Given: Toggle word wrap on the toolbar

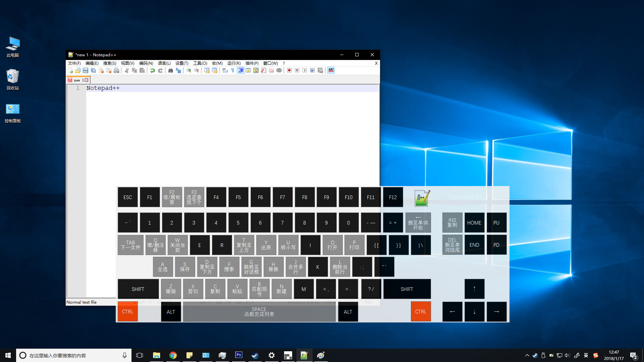Looking at the screenshot, I should tap(225, 70).
